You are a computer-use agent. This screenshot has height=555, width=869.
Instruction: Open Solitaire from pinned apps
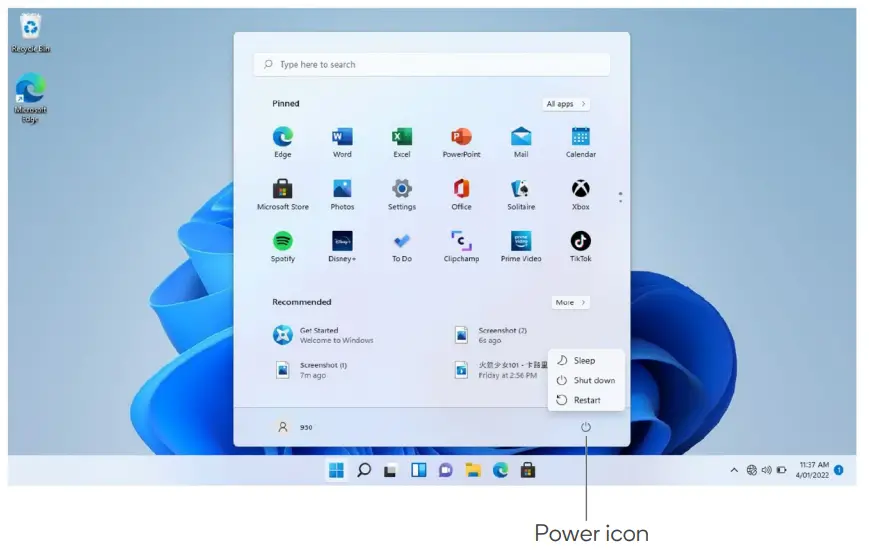point(521,194)
